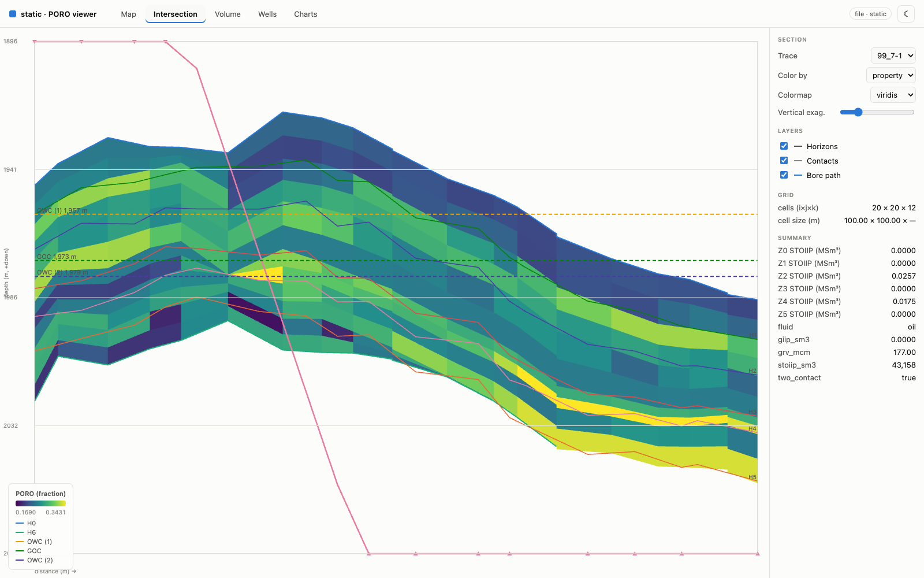Toggle the Contacts layer checkbox
The image size is (924, 578).
[784, 161]
